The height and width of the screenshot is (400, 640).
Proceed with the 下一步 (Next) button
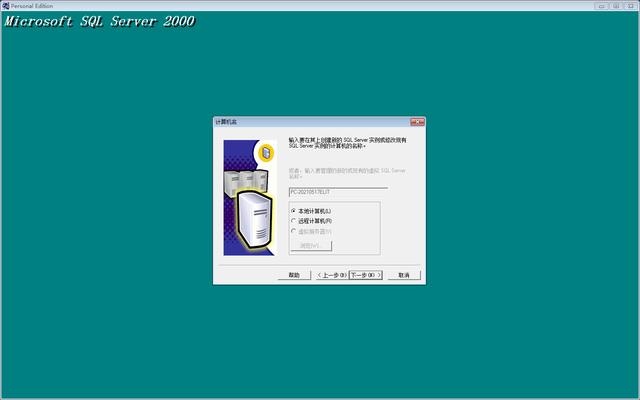pyautogui.click(x=365, y=275)
